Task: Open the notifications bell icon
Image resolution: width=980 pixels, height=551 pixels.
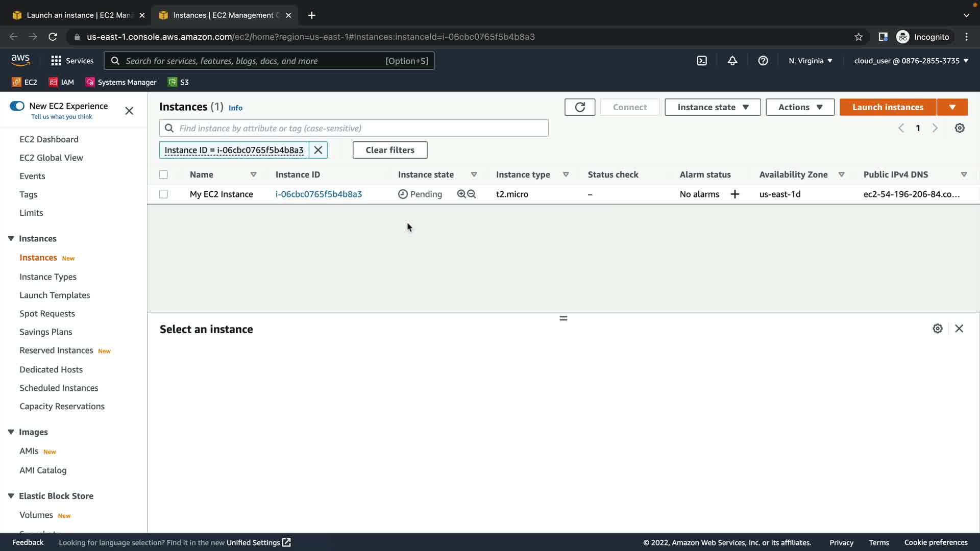Action: [732, 61]
